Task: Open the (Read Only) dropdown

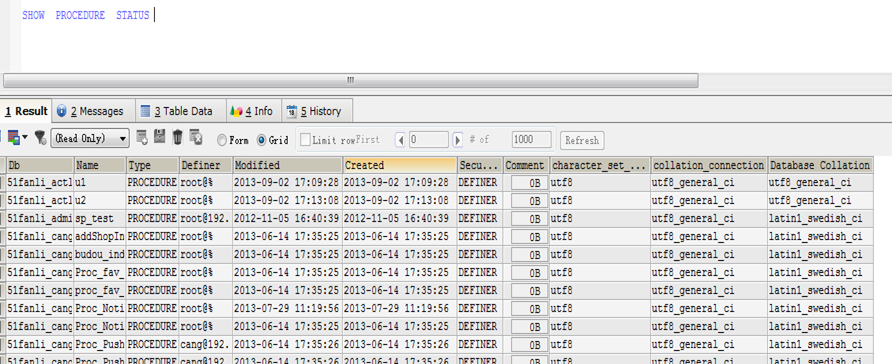Action: point(90,138)
